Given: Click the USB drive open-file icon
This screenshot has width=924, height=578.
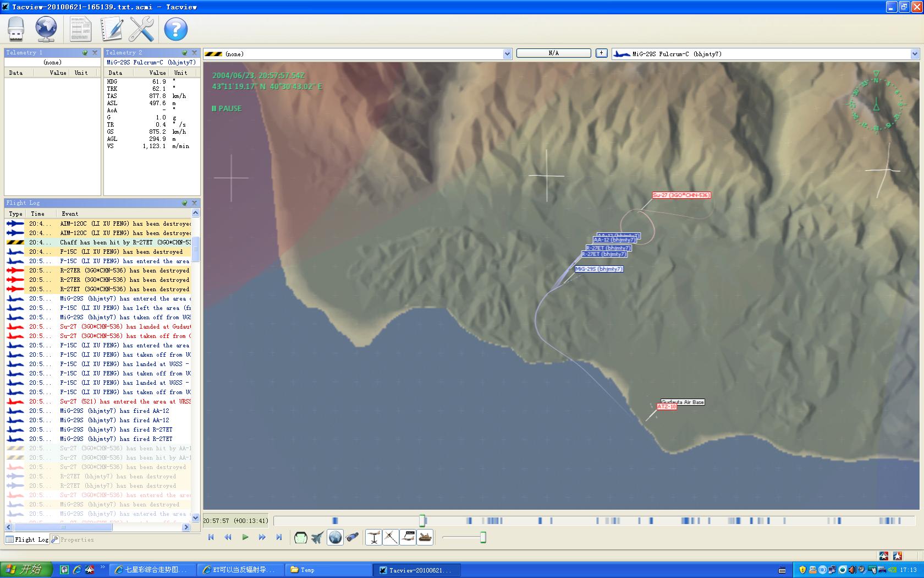Looking at the screenshot, I should 16,29.
